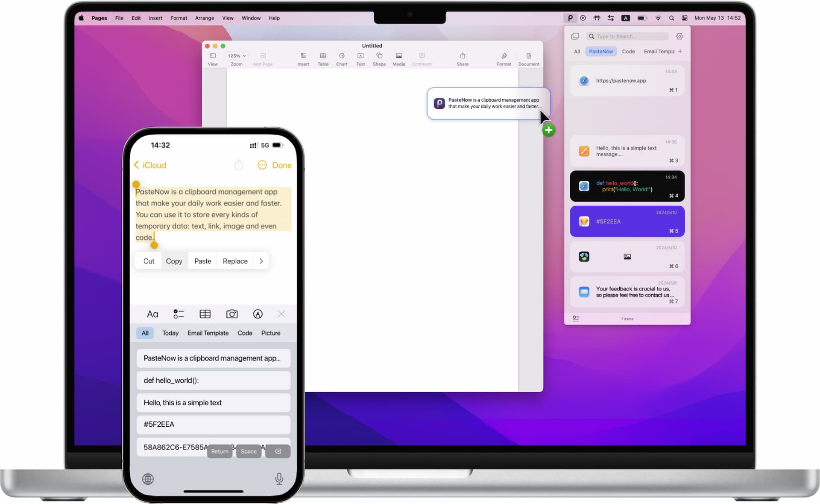Click the Shape tool in Pages toolbar
The image size is (820, 504).
379,56
